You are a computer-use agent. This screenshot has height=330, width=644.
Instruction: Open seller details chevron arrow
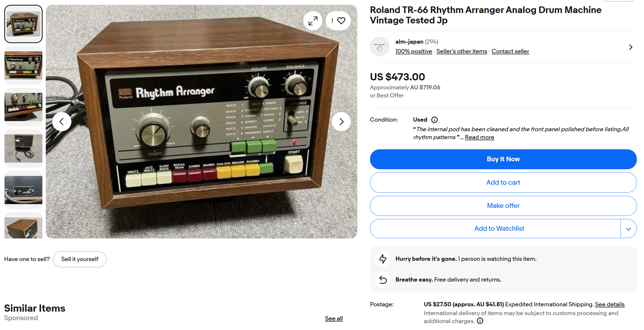(x=630, y=47)
